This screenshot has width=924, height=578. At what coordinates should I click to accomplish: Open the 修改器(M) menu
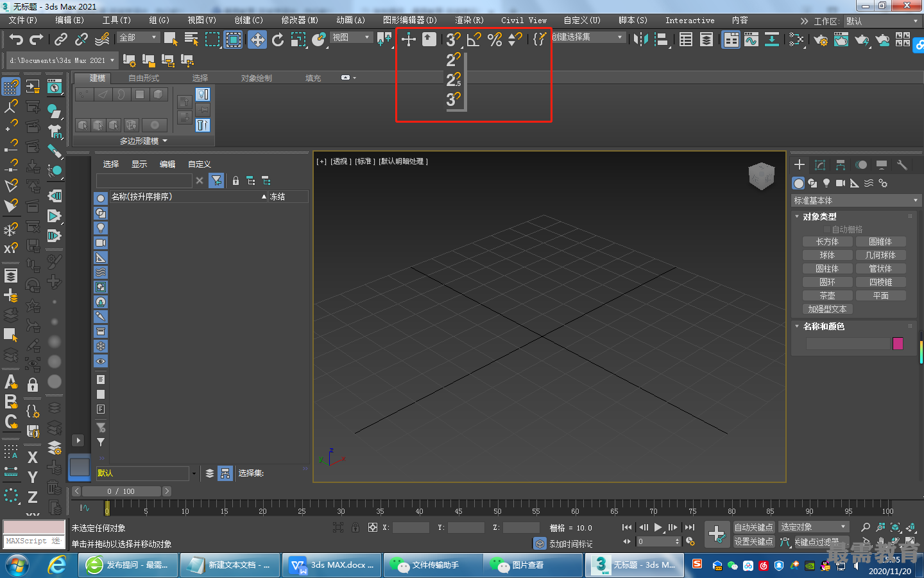(x=300, y=21)
